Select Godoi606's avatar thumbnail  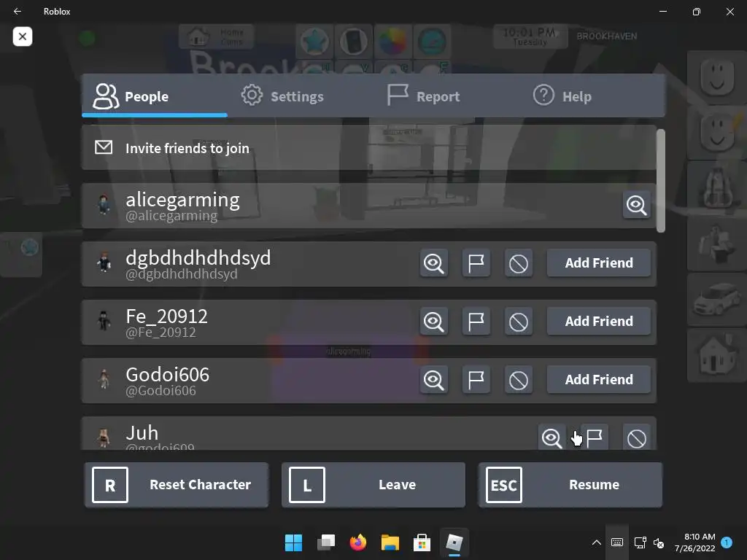click(x=104, y=379)
